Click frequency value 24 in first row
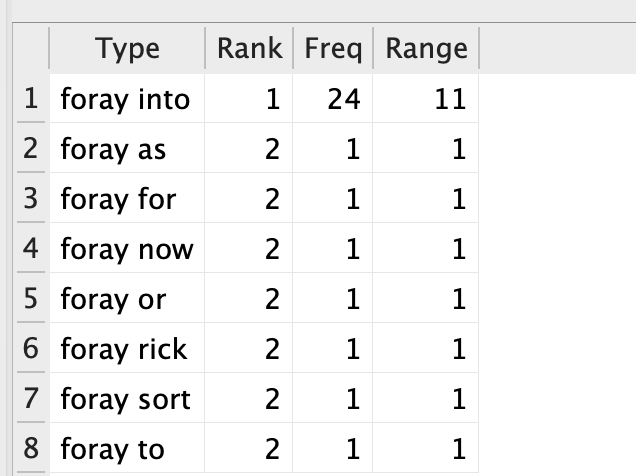This screenshot has width=636, height=476. pyautogui.click(x=344, y=99)
